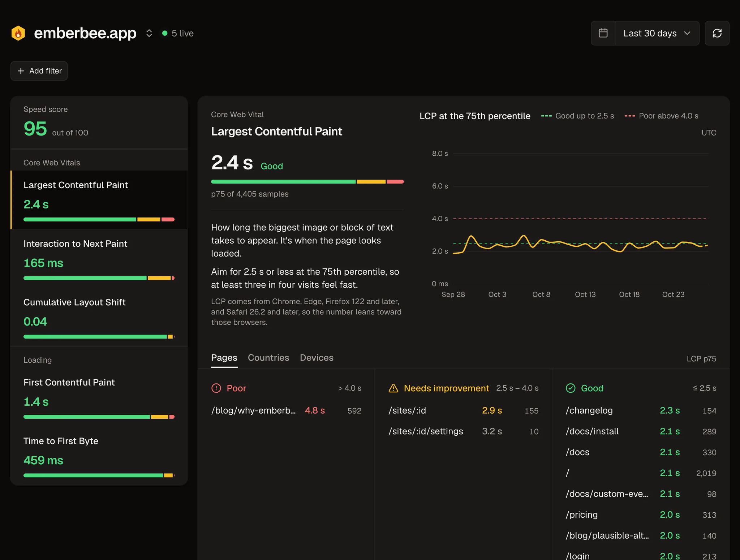Click the refresh data icon button
This screenshot has height=560, width=740.
[x=717, y=33]
